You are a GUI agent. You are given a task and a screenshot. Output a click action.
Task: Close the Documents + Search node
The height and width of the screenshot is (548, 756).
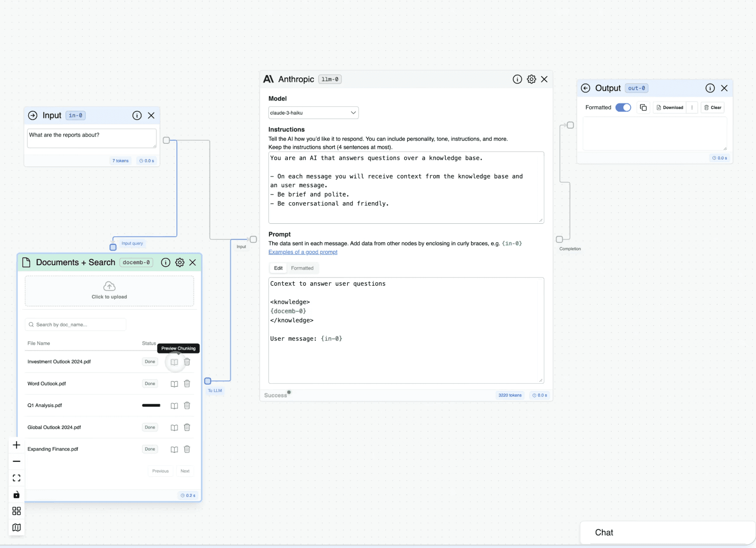(193, 262)
